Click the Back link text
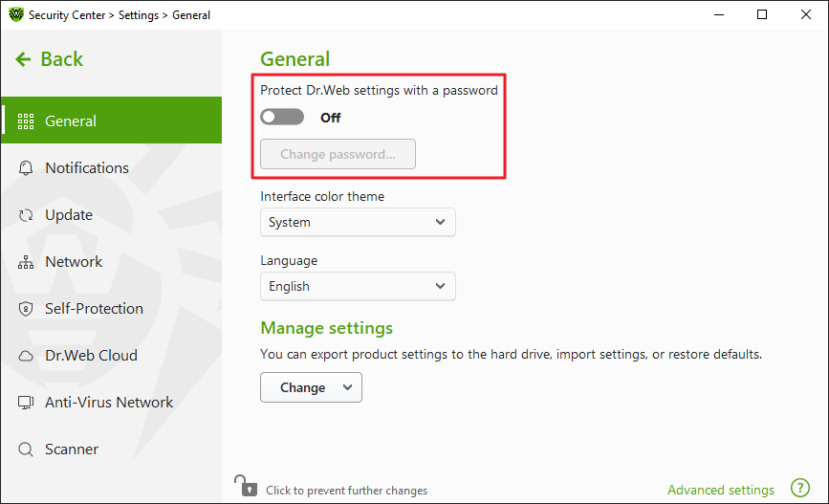 click(x=61, y=59)
